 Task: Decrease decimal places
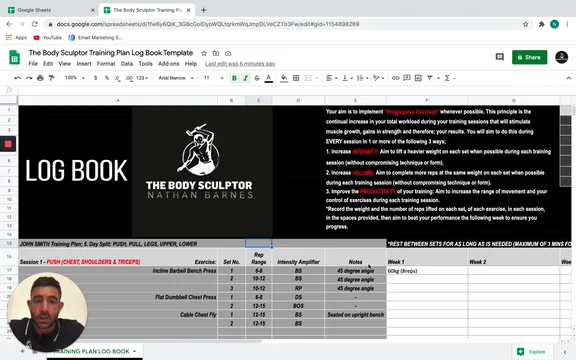(x=118, y=78)
